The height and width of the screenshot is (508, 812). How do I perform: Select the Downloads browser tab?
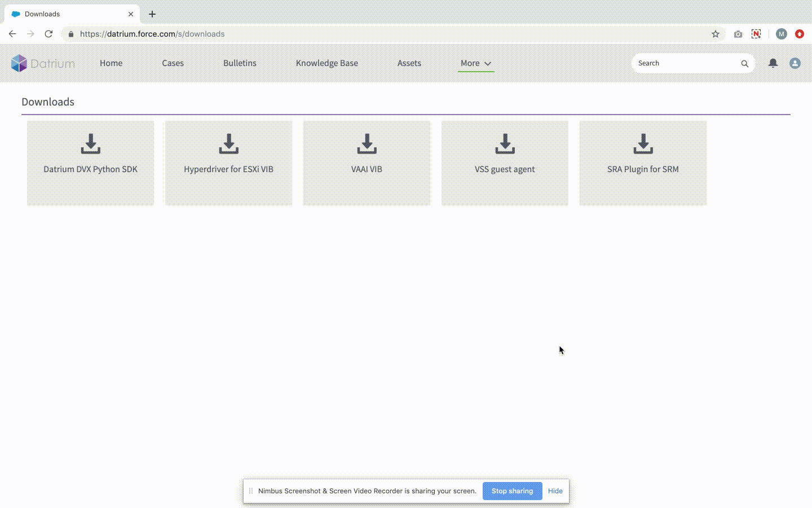click(72, 14)
